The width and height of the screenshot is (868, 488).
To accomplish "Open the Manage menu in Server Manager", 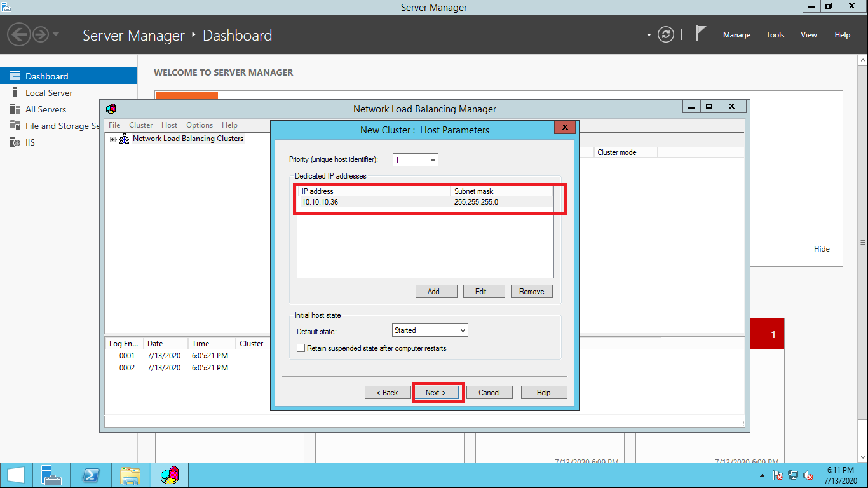I will pos(736,35).
